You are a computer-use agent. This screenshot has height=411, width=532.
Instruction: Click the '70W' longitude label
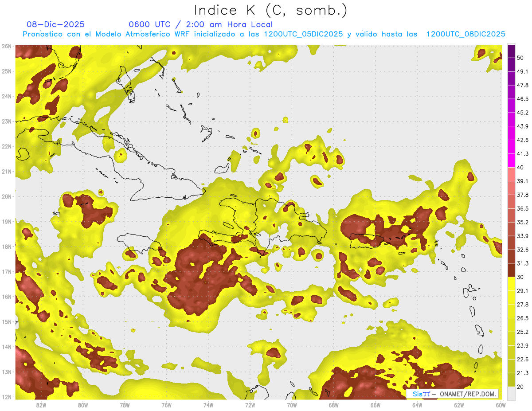coord(292,405)
